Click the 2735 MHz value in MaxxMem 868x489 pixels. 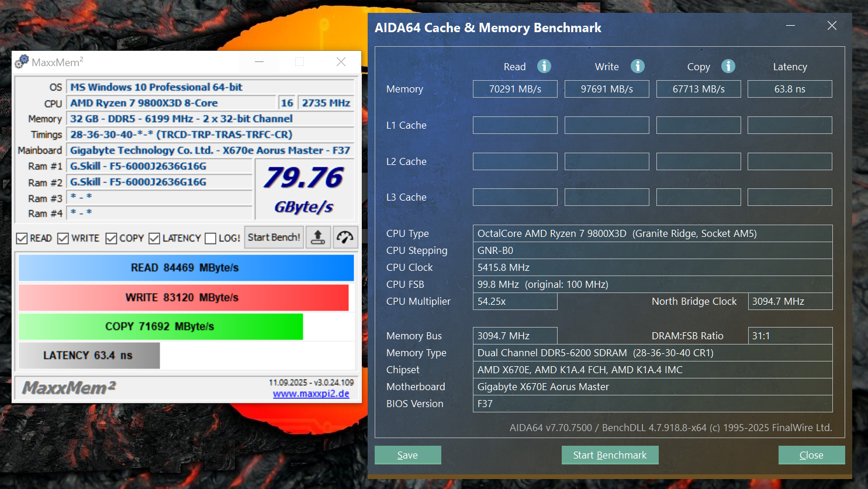326,103
